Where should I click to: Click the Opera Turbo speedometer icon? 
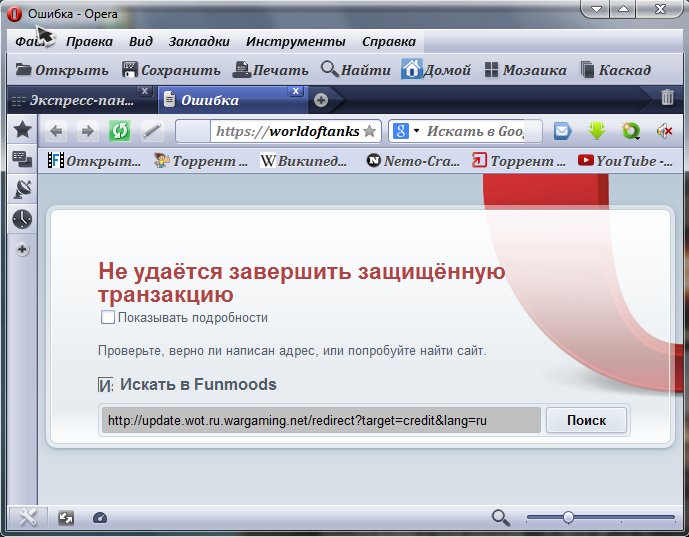point(100,518)
